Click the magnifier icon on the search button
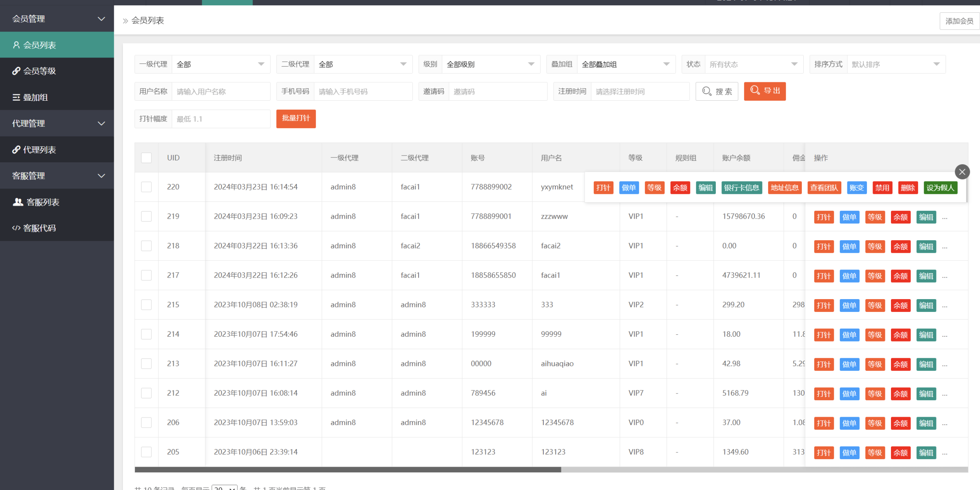 click(x=706, y=91)
